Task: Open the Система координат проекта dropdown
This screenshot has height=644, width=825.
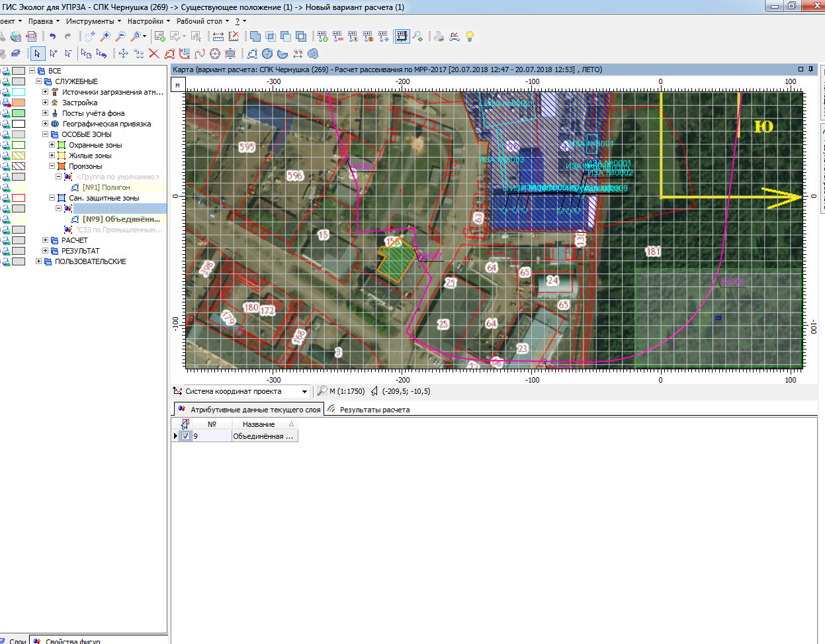Action: click(304, 391)
